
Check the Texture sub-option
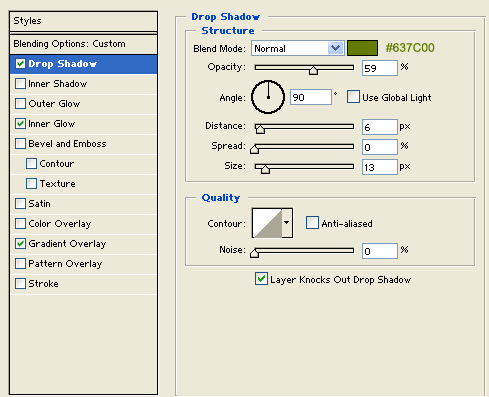(x=31, y=183)
